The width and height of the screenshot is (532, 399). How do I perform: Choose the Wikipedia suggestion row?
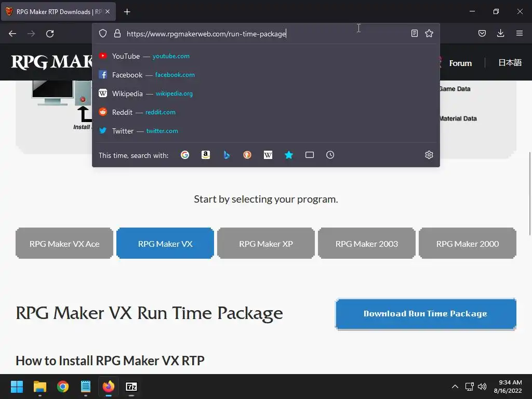pos(266,94)
